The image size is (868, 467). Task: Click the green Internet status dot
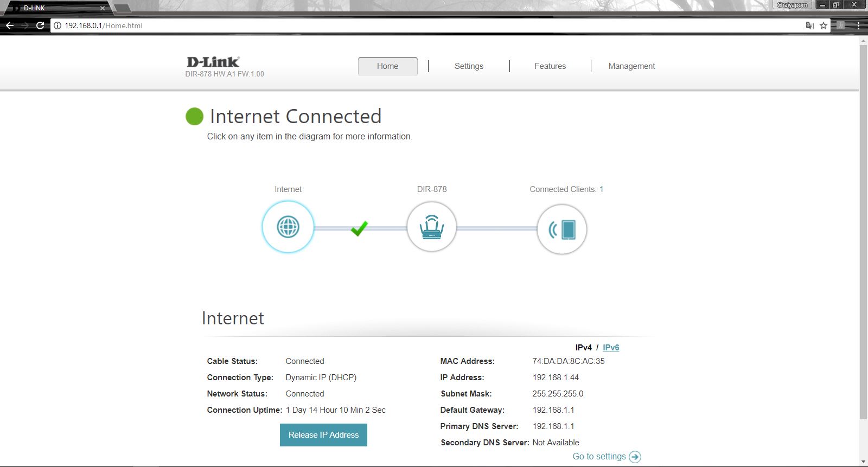[194, 116]
